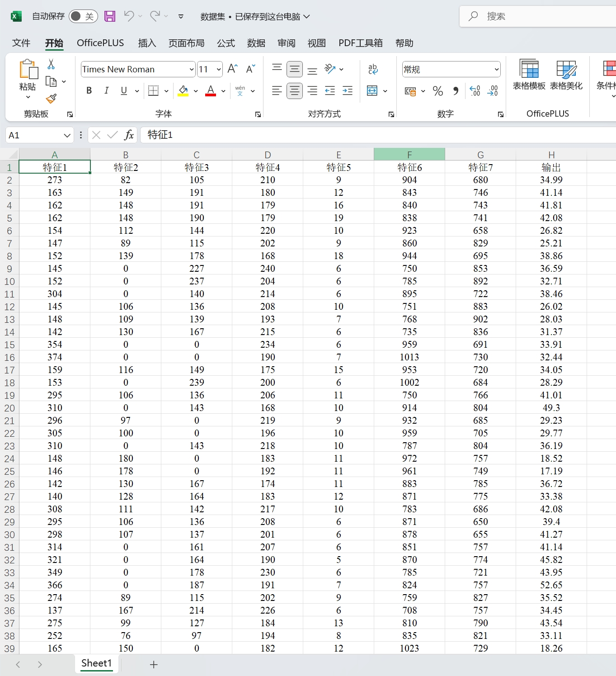This screenshot has height=676, width=616.
Task: Apply bold formatting
Action: coord(89,90)
